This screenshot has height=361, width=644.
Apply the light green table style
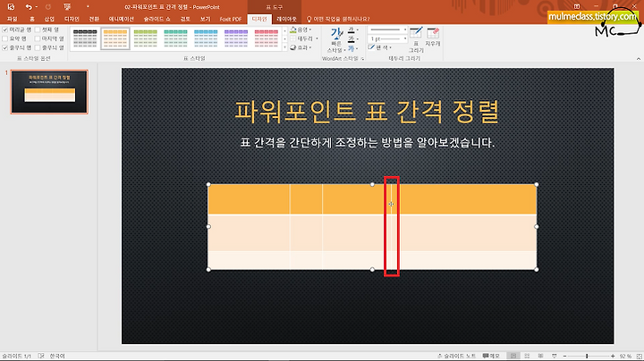click(146, 38)
